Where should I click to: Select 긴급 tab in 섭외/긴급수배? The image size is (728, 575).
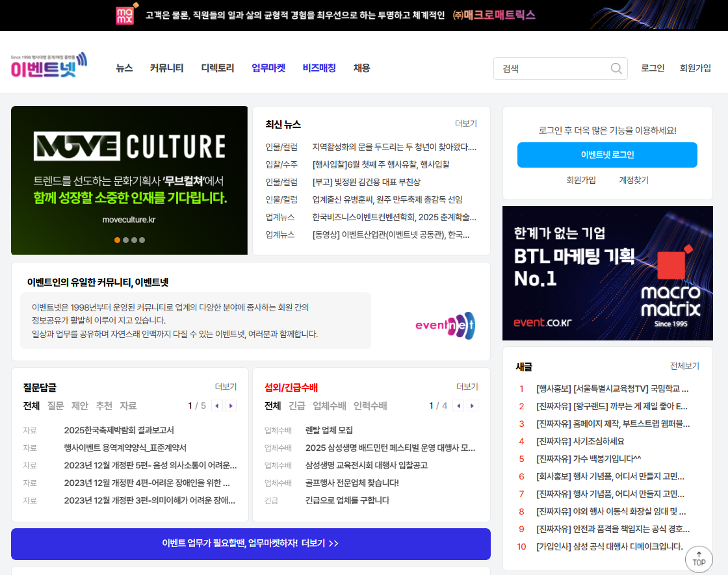coord(296,405)
